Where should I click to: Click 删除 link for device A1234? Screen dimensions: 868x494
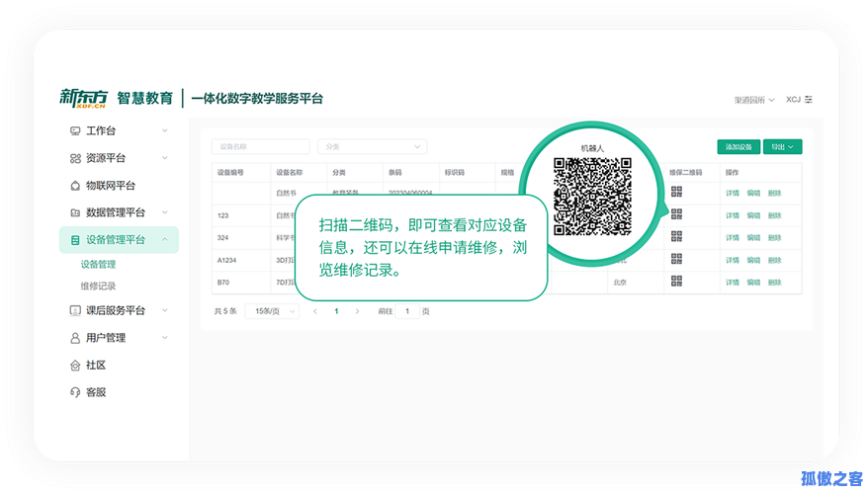pyautogui.click(x=774, y=260)
